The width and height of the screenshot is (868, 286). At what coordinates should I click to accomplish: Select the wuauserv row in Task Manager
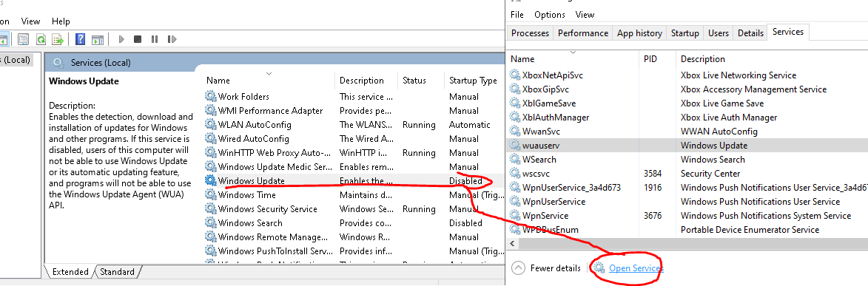(x=687, y=146)
